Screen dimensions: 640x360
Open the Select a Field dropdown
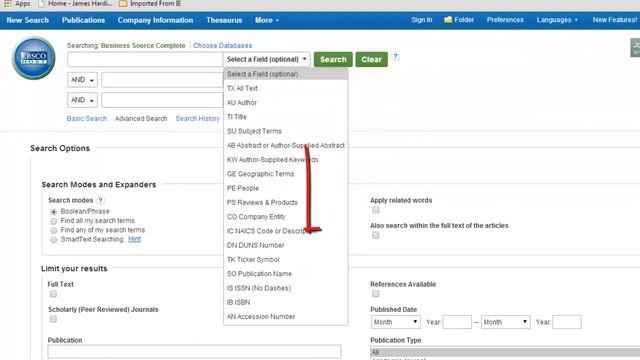click(x=267, y=59)
